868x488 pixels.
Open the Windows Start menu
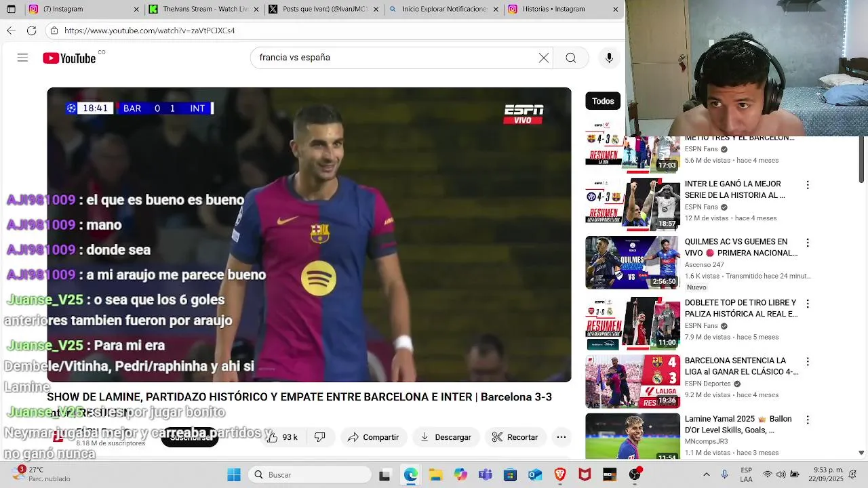click(x=234, y=474)
